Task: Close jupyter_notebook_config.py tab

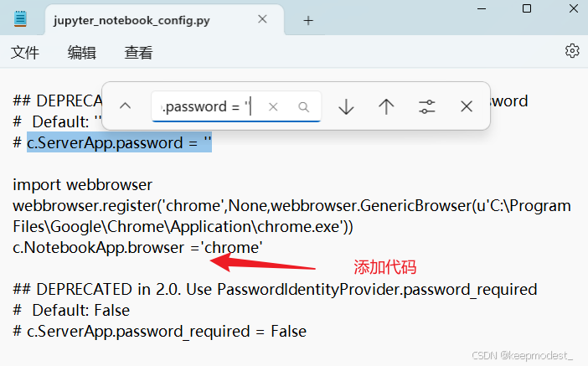Action: 262,19
